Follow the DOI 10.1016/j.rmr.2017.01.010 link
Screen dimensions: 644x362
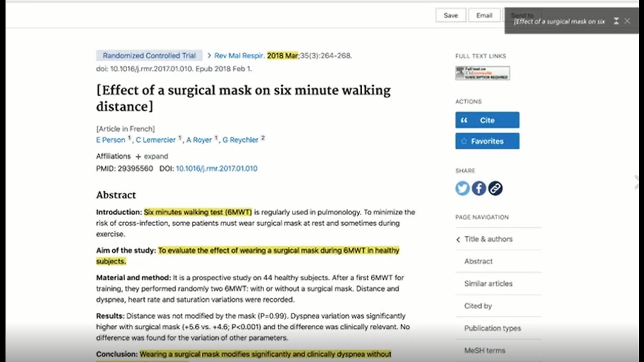pos(216,169)
